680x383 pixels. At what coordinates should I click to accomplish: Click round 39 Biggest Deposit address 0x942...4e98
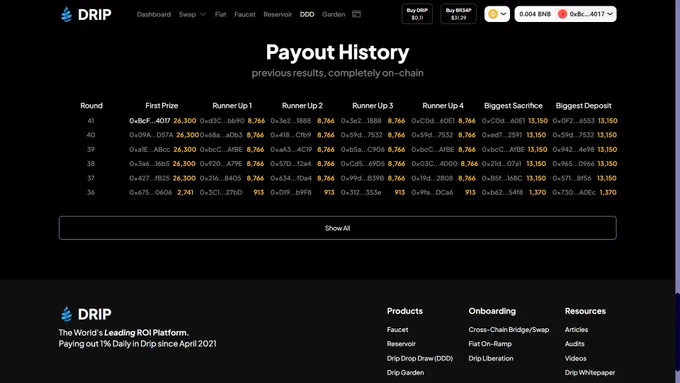(573, 149)
